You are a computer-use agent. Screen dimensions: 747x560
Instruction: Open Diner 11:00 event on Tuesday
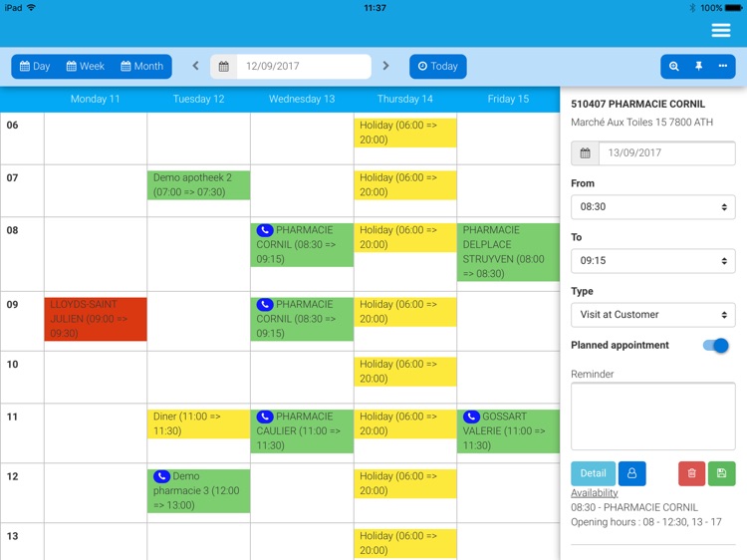tap(198, 423)
